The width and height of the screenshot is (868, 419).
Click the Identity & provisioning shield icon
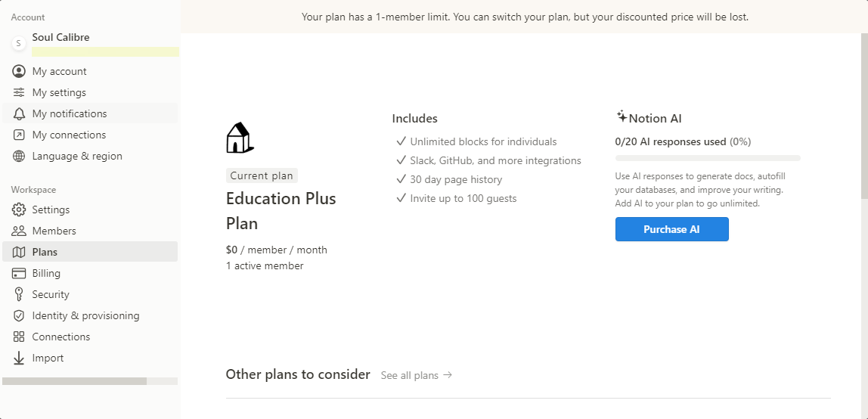tap(19, 315)
